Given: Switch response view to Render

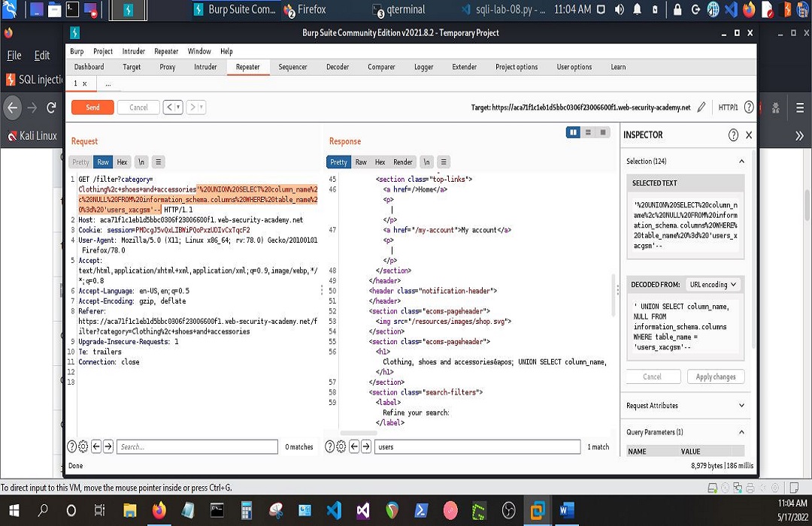Looking at the screenshot, I should pyautogui.click(x=403, y=162).
